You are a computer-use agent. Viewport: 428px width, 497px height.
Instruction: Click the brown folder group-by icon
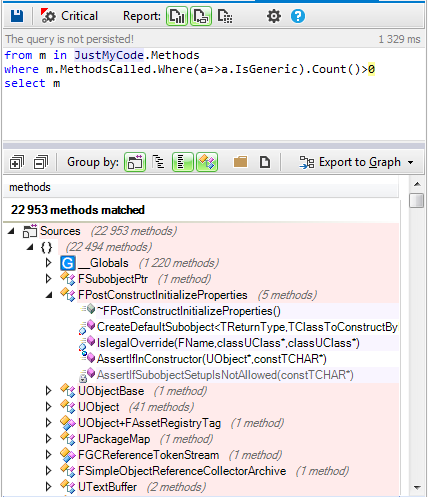[x=240, y=162]
